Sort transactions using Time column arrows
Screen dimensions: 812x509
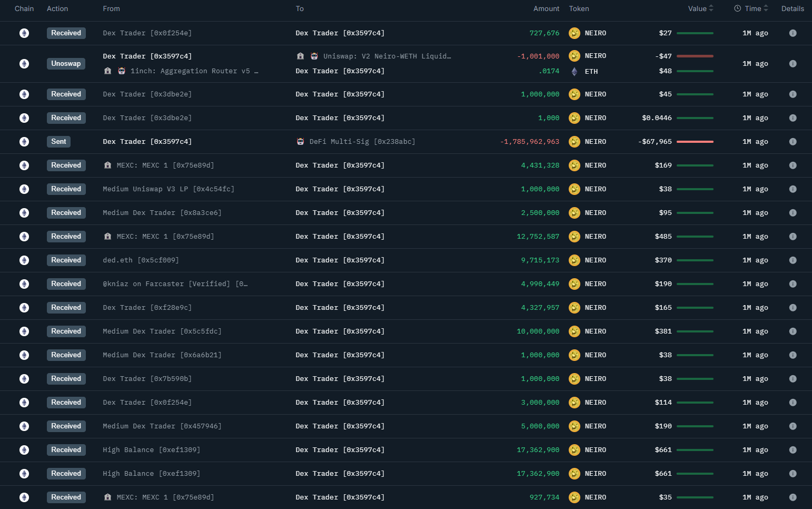point(766,8)
